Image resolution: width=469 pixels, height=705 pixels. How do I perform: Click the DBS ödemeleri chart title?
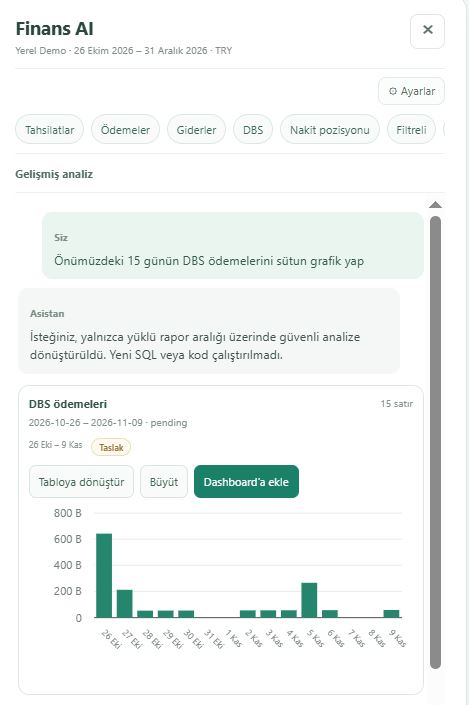point(68,404)
